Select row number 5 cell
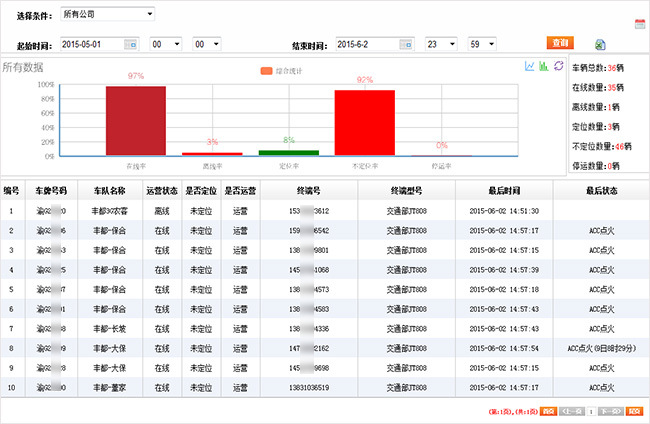The image size is (650, 424). tap(11, 289)
